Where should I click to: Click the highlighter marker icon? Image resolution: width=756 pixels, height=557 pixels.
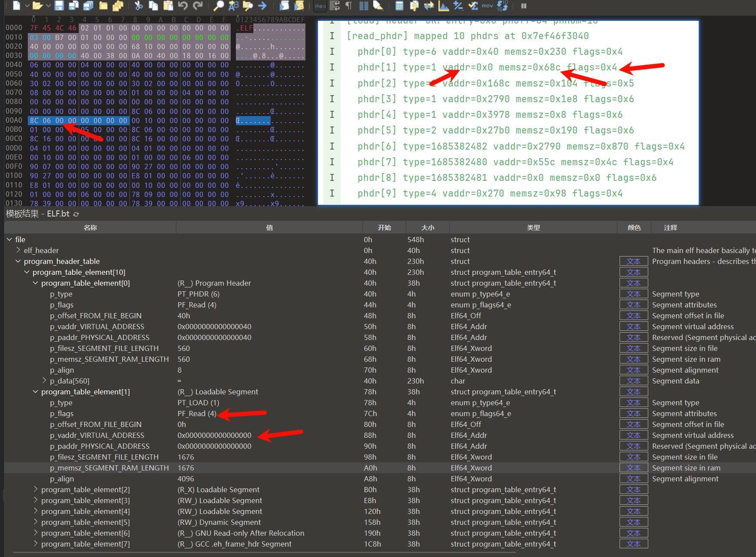[378, 6]
